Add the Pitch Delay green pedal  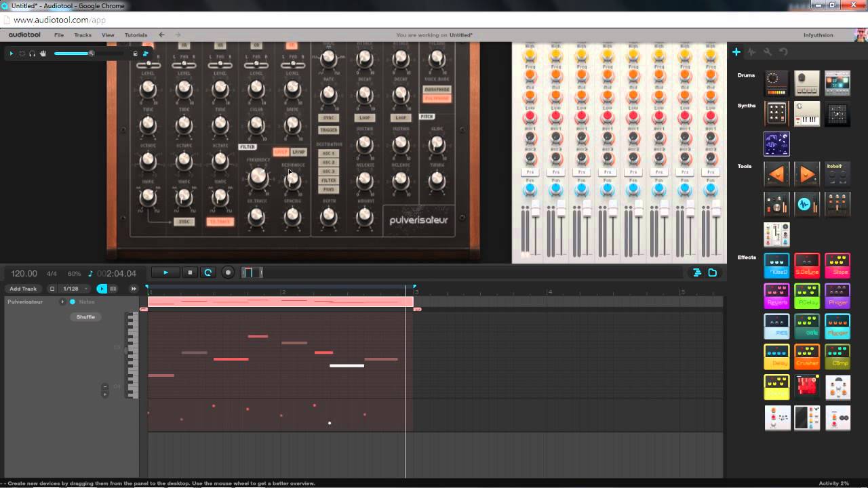coord(807,296)
